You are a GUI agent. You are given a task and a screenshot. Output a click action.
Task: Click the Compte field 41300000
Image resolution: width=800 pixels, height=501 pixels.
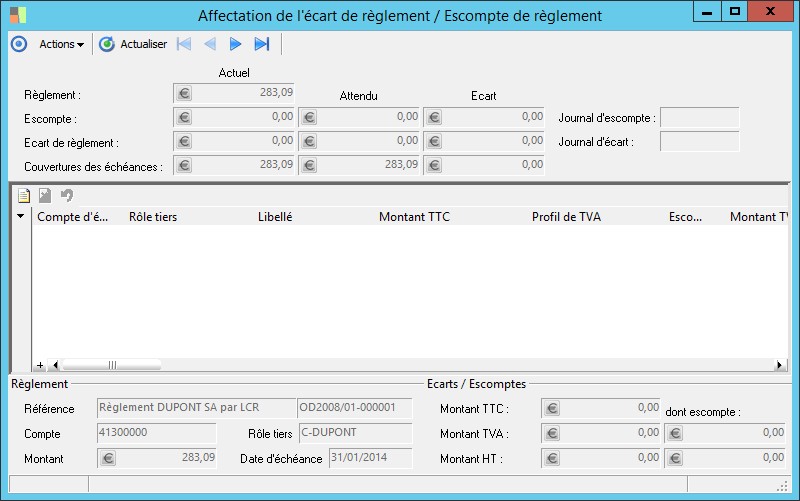click(156, 433)
